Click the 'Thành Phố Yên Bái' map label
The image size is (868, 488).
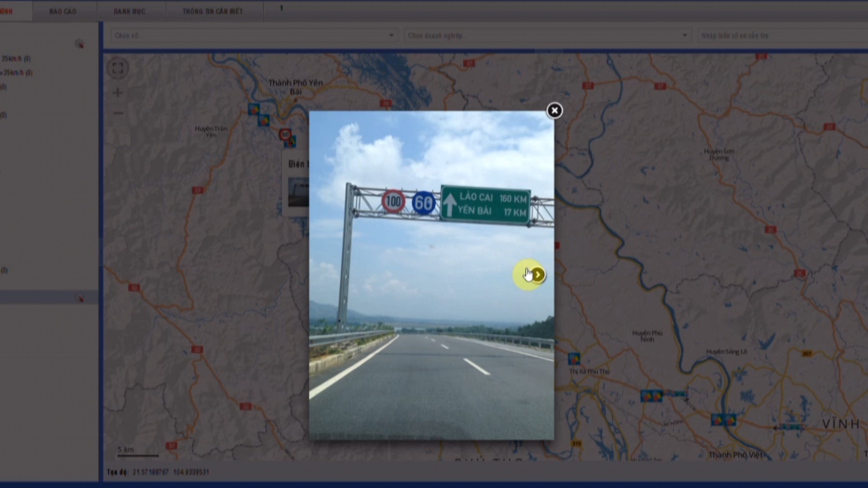coord(296,87)
